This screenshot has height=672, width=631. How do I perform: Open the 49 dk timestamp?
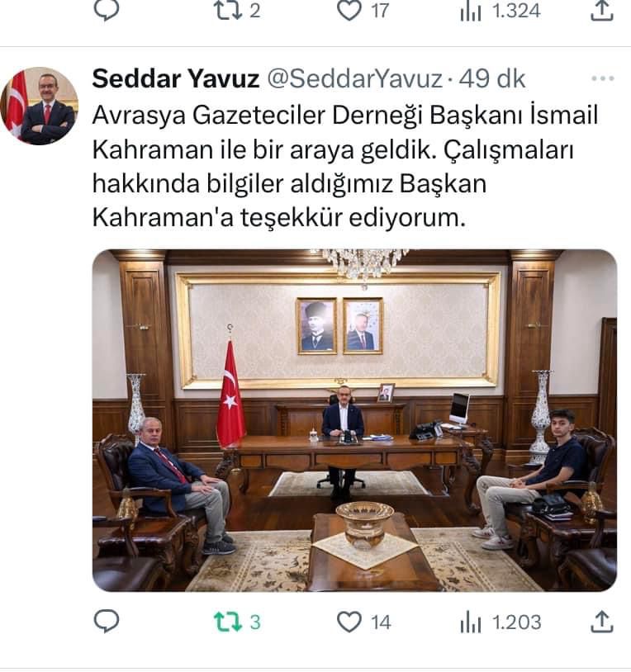pyautogui.click(x=492, y=79)
